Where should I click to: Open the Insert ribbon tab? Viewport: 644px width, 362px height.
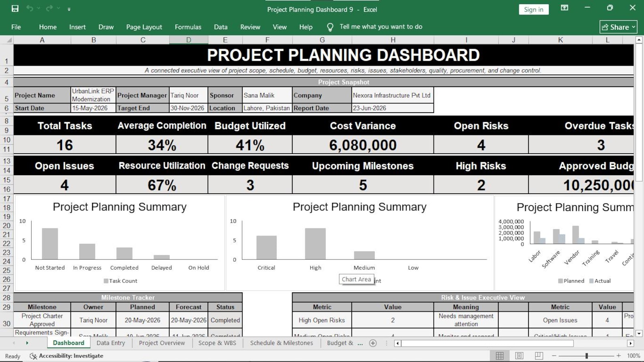(x=77, y=27)
